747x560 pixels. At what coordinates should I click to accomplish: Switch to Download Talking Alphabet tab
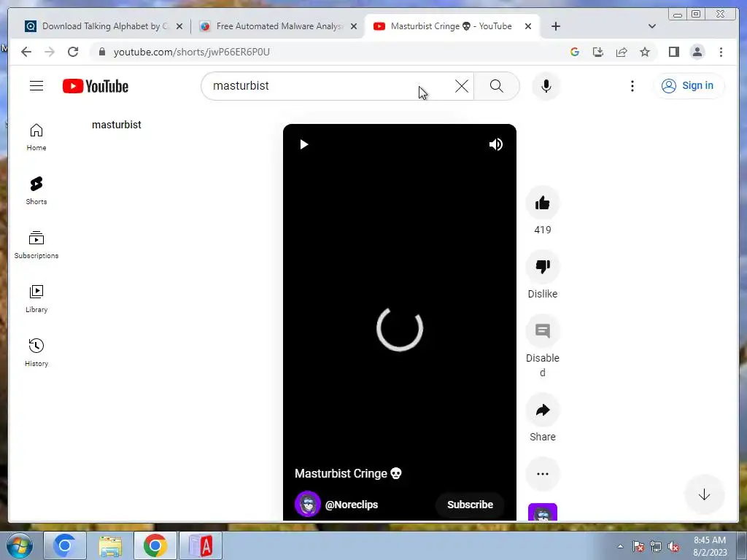(x=104, y=26)
